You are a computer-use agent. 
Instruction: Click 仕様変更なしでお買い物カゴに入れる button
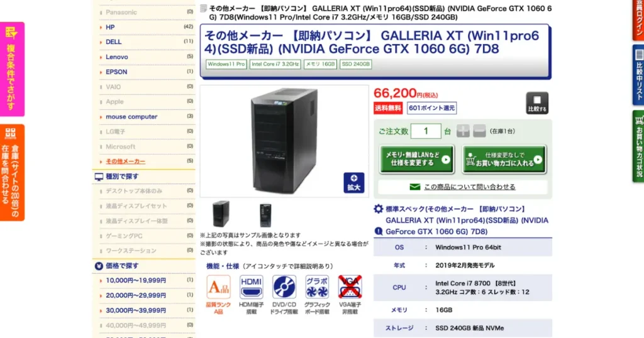(504, 159)
